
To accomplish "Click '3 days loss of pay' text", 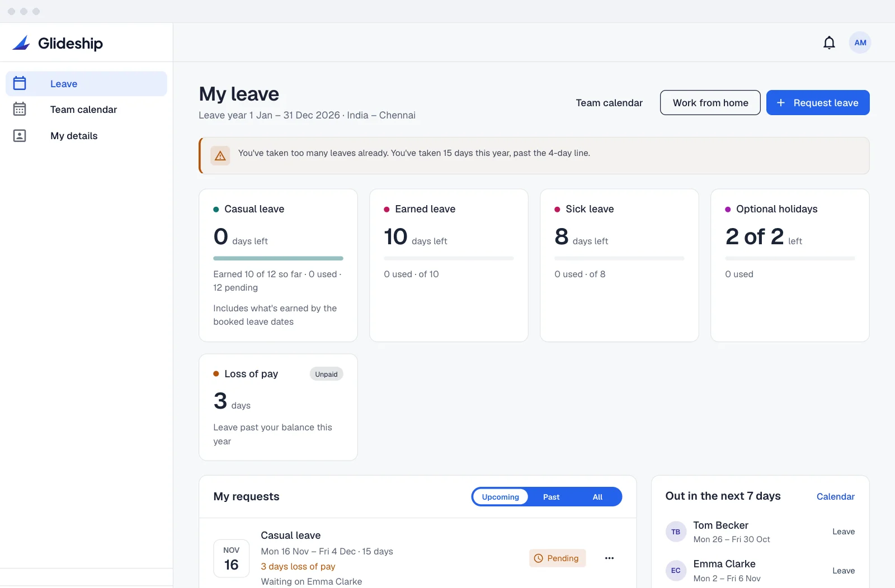I will (298, 566).
